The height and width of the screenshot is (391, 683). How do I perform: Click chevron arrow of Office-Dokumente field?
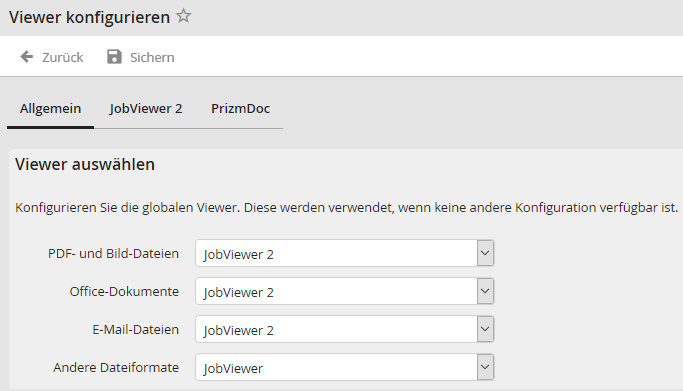click(x=485, y=291)
